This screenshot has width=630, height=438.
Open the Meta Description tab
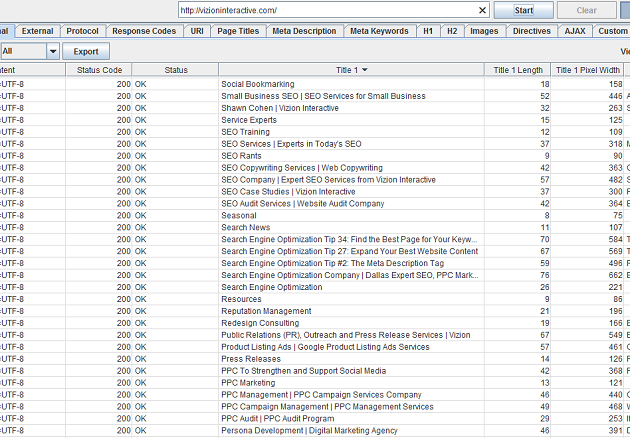click(304, 31)
